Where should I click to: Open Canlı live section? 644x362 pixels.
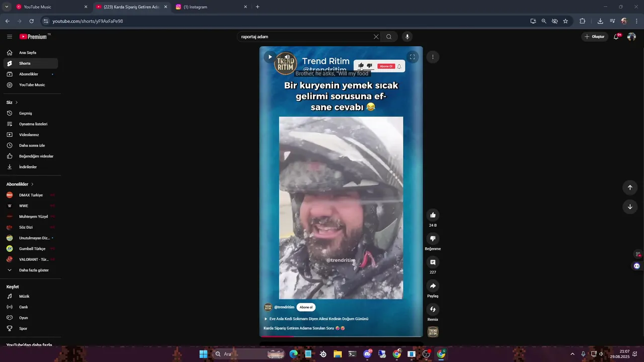point(31,307)
